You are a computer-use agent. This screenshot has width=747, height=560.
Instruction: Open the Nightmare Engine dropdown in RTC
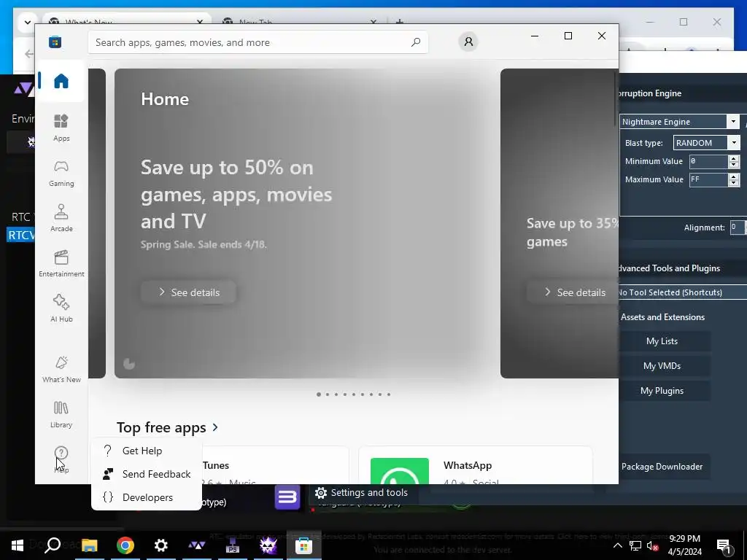pyautogui.click(x=733, y=122)
